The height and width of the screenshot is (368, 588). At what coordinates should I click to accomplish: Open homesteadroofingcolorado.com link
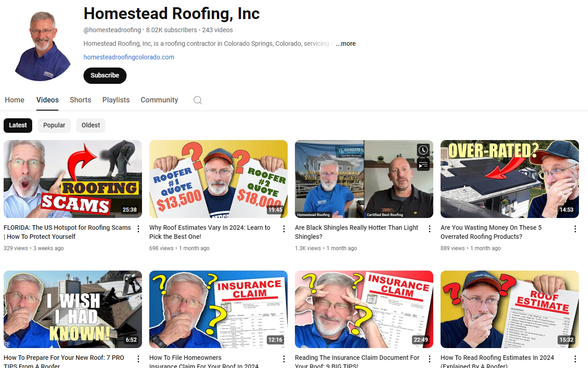129,57
